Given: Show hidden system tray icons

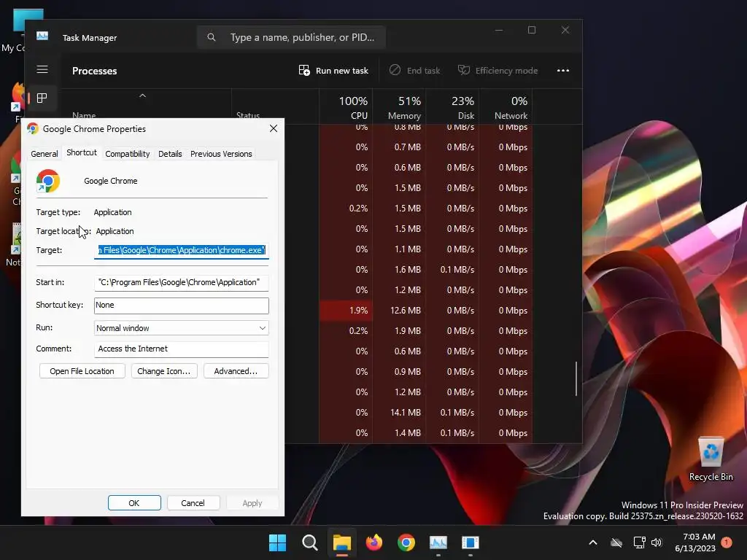Looking at the screenshot, I should click(593, 542).
